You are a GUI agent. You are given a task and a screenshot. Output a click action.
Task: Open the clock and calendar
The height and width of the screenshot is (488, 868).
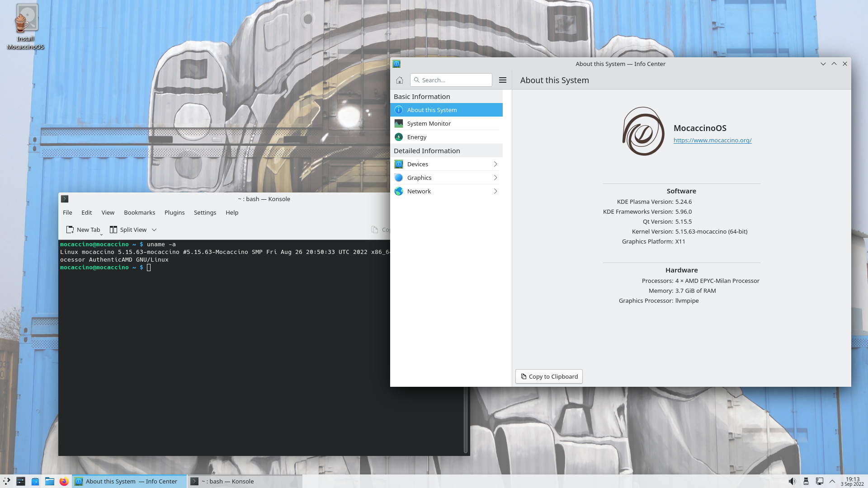852,481
